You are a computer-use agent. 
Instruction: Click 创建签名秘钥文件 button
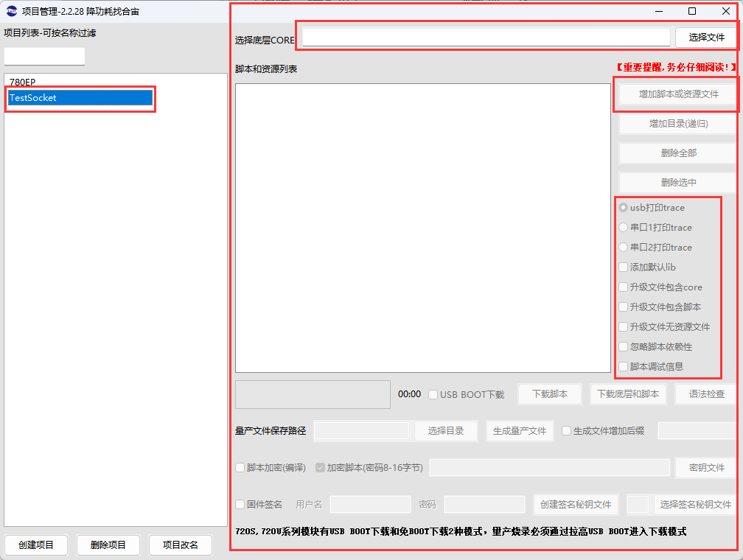[x=576, y=505]
